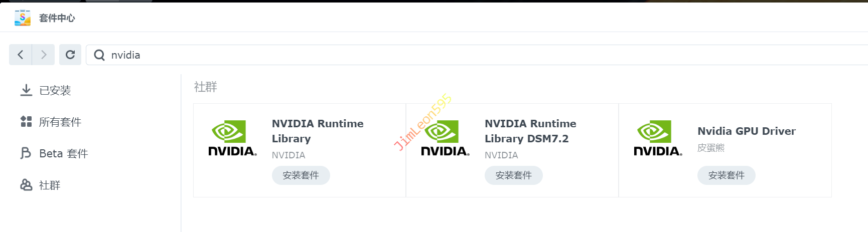Click the Package Center app icon

[23, 18]
